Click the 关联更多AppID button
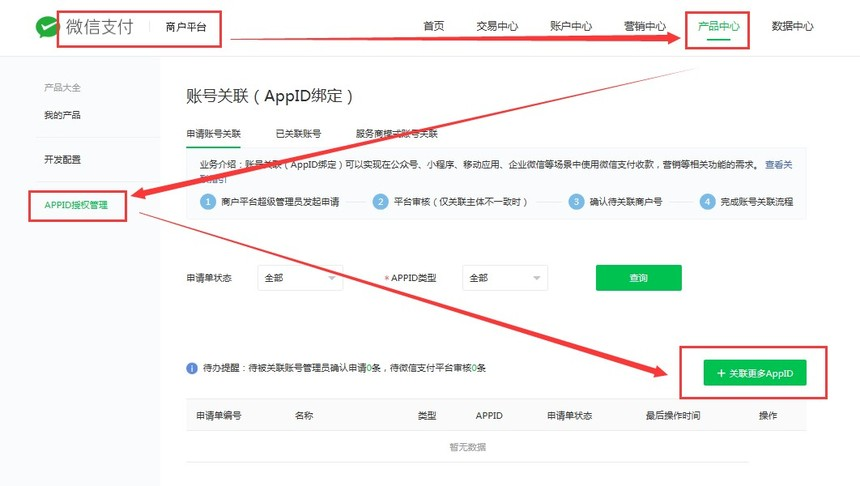The width and height of the screenshot is (860, 486). (x=754, y=373)
